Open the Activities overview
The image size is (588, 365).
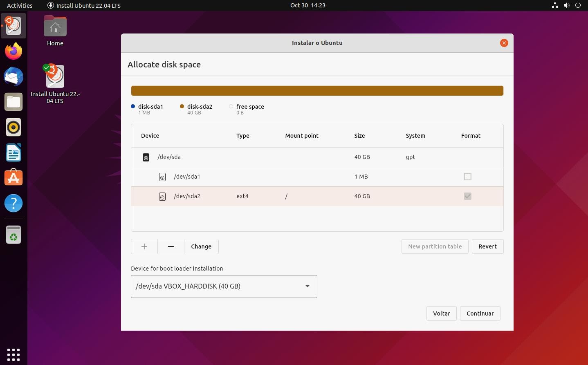pyautogui.click(x=20, y=5)
